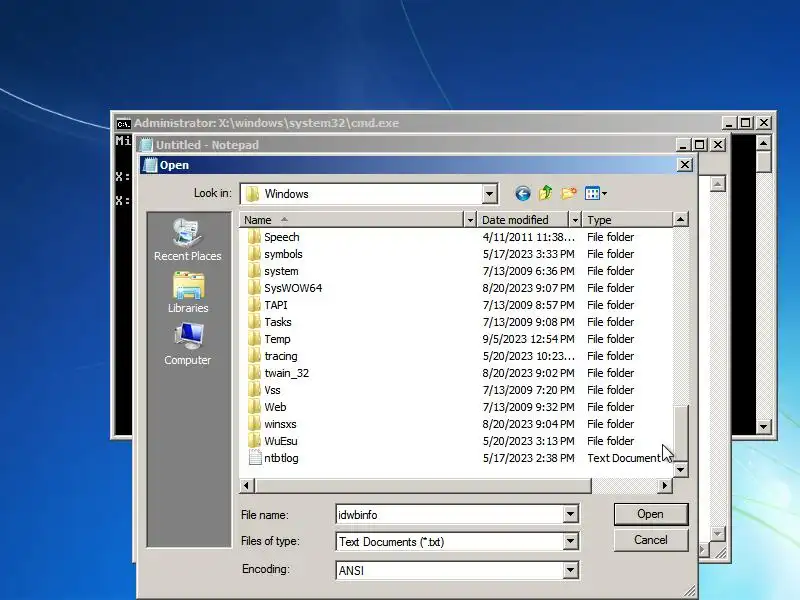This screenshot has height=600, width=800.
Task: Open the Name column filter arrow
Action: (x=470, y=220)
